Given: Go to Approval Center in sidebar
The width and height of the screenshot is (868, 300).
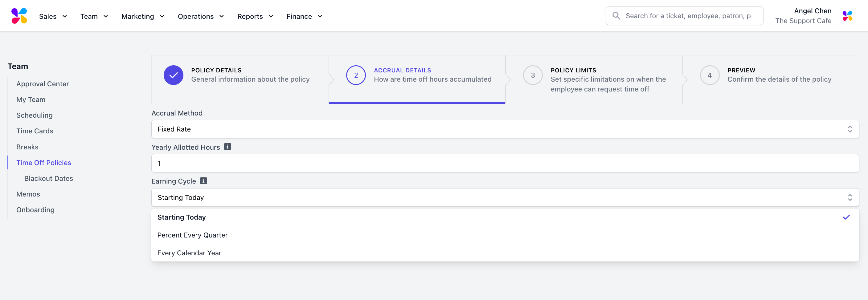Looking at the screenshot, I should tap(43, 84).
